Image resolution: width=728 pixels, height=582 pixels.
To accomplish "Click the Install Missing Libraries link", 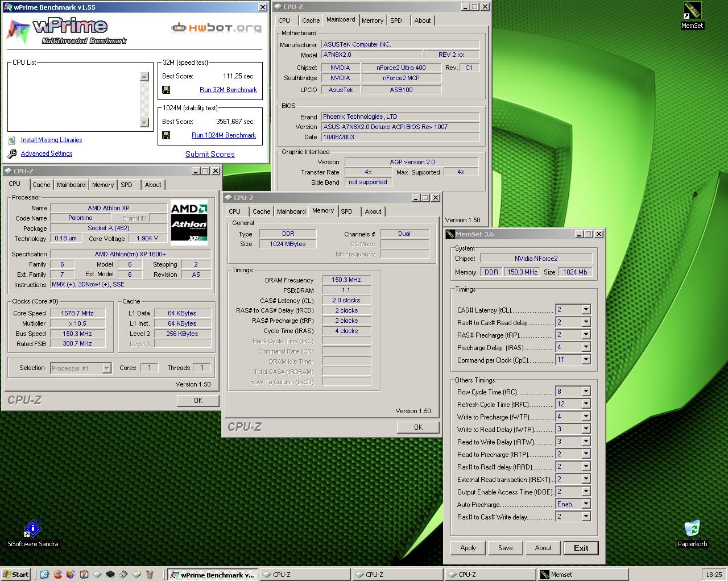I will pyautogui.click(x=51, y=140).
